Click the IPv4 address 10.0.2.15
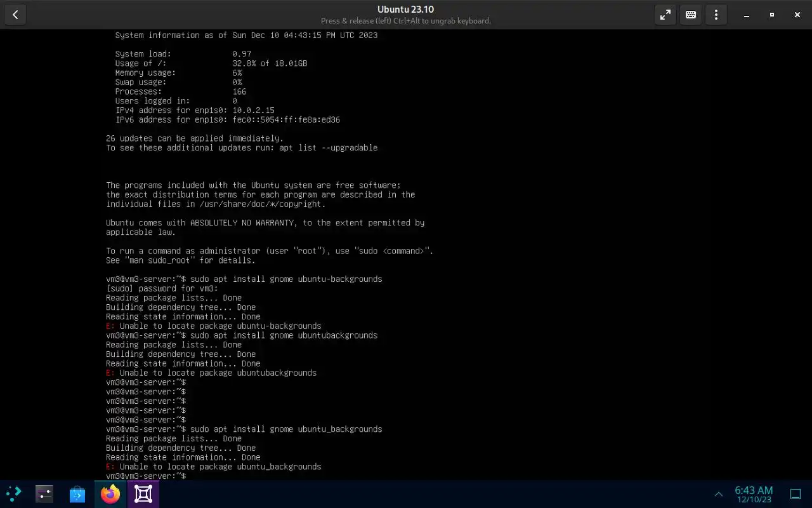Image resolution: width=812 pixels, height=508 pixels. point(253,110)
